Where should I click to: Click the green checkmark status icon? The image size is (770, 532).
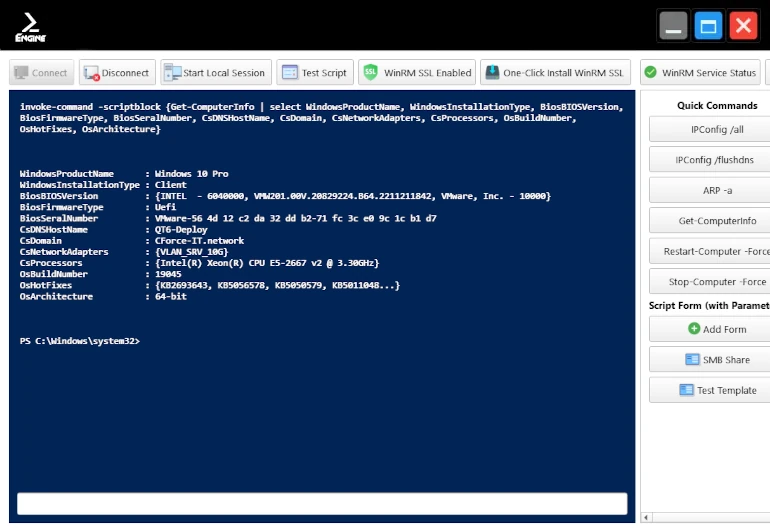click(x=650, y=72)
